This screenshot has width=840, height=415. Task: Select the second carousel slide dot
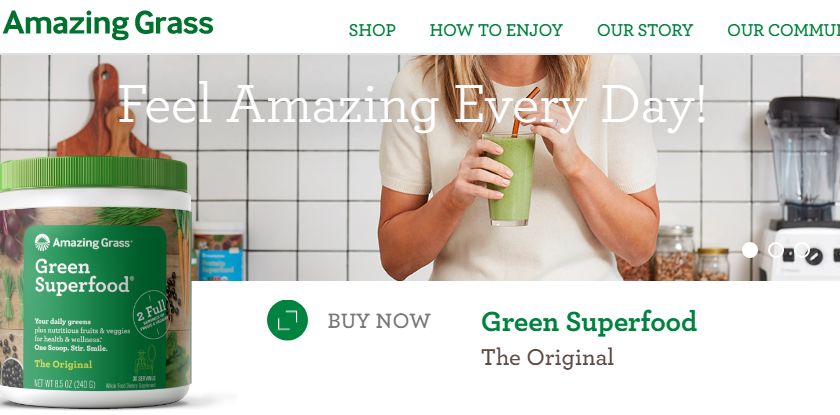(776, 250)
